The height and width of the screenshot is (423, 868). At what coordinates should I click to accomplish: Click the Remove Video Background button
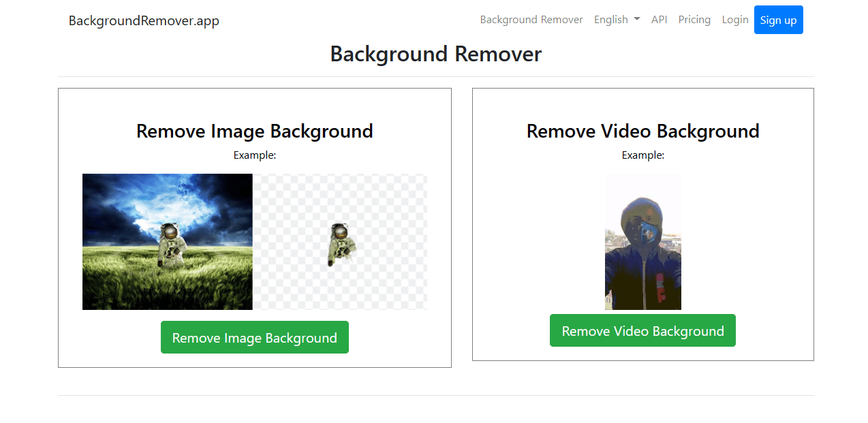tap(642, 330)
